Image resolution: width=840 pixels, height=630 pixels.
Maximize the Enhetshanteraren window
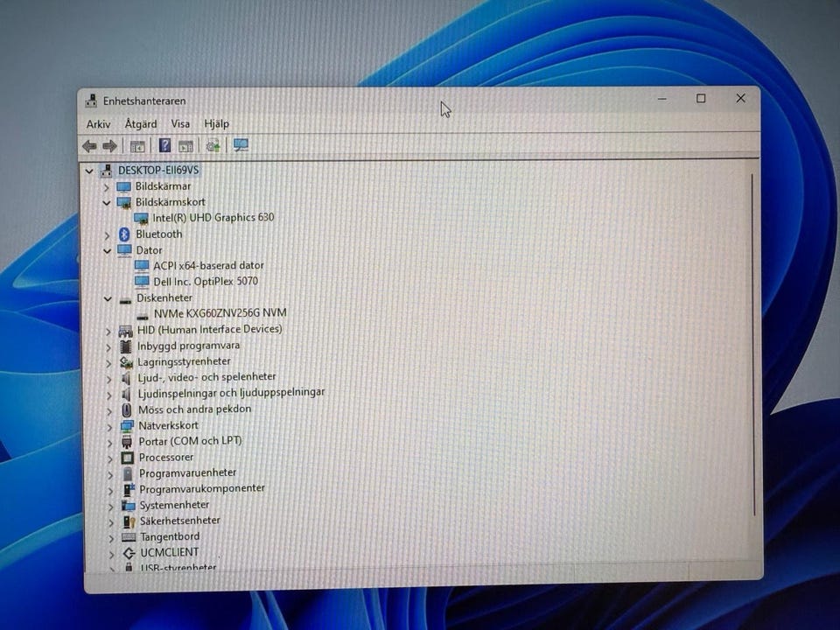[701, 99]
